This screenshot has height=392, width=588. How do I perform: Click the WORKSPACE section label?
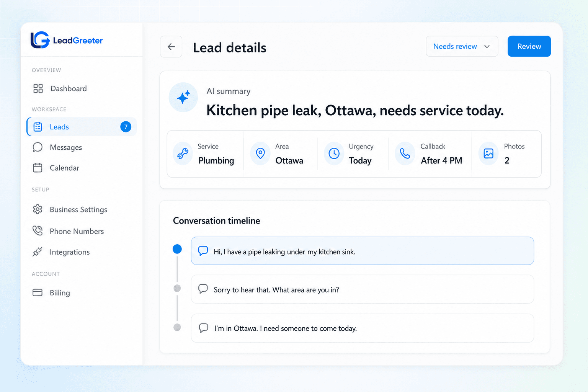[49, 109]
